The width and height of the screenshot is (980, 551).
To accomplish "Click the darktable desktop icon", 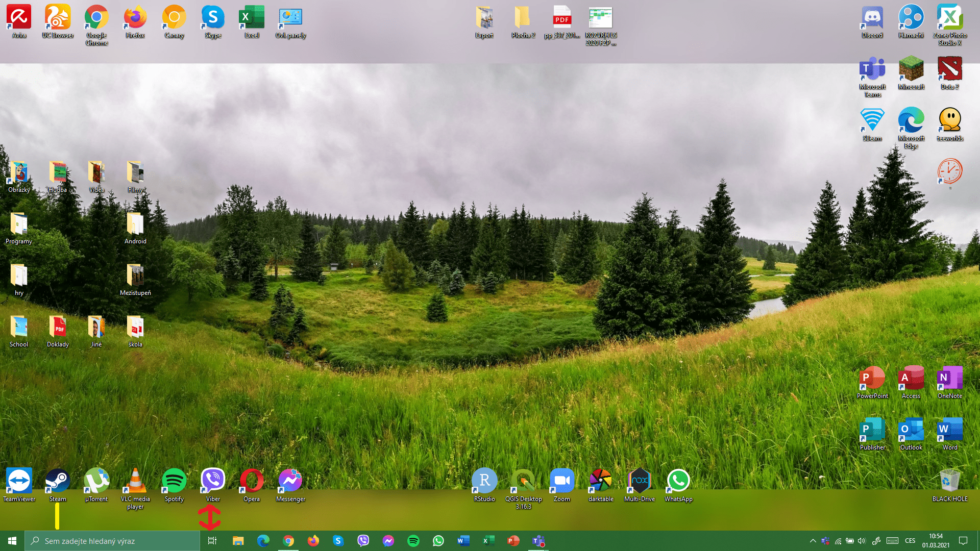I will [601, 481].
